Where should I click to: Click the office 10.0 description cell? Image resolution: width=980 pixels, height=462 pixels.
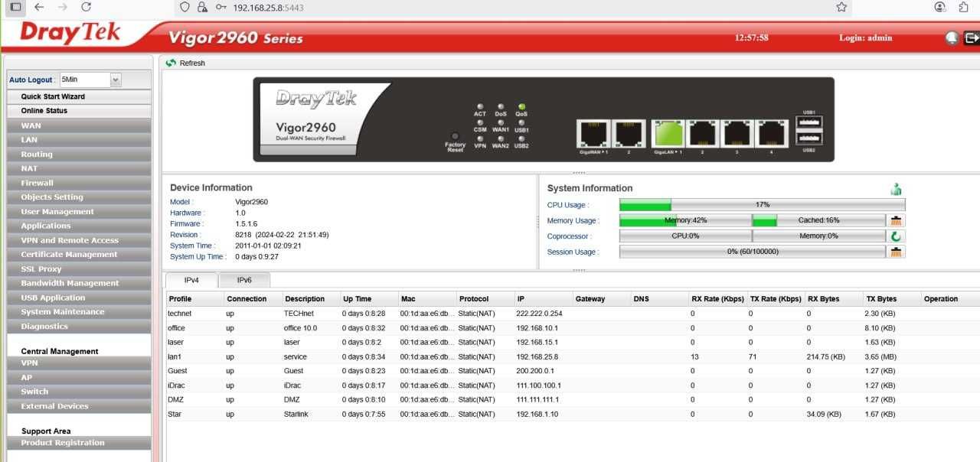(310, 328)
